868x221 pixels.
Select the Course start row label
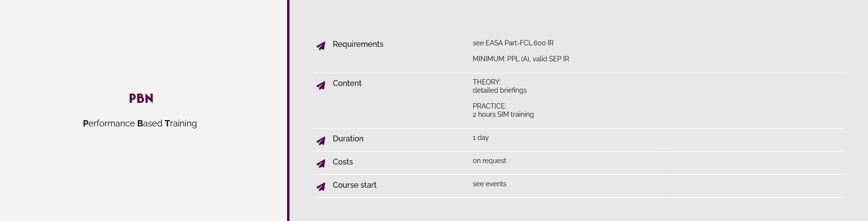point(355,185)
